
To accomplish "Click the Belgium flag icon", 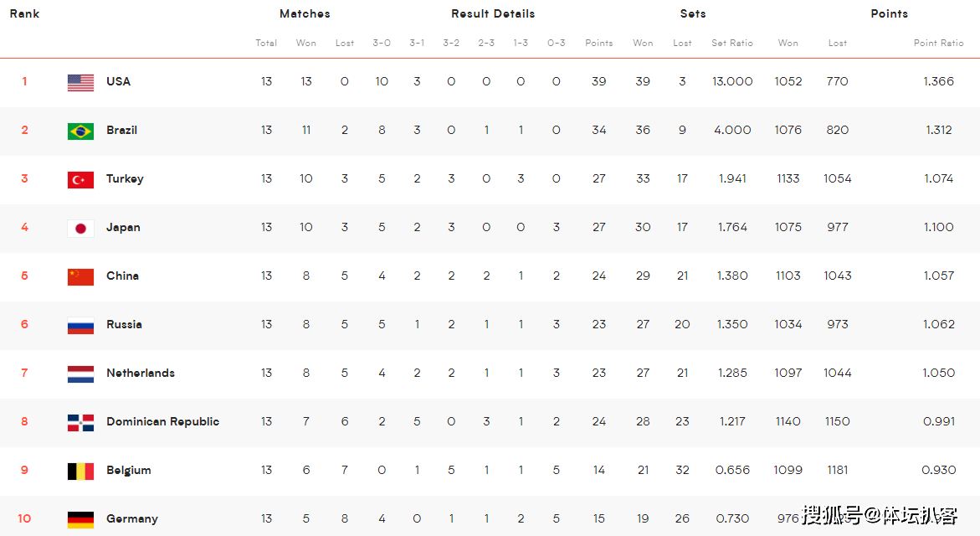I will click(x=80, y=471).
